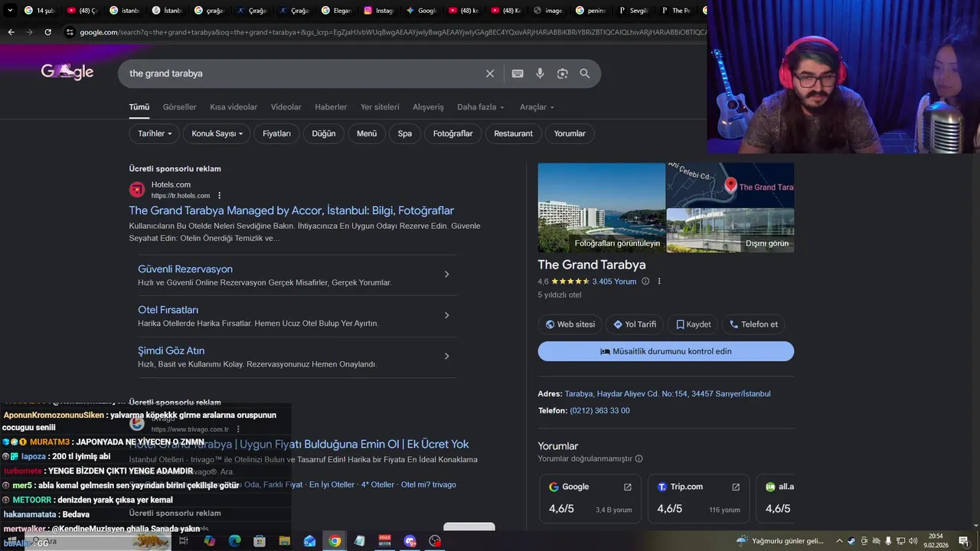This screenshot has width=980, height=551.
Task: Reload the page
Action: click(47, 32)
